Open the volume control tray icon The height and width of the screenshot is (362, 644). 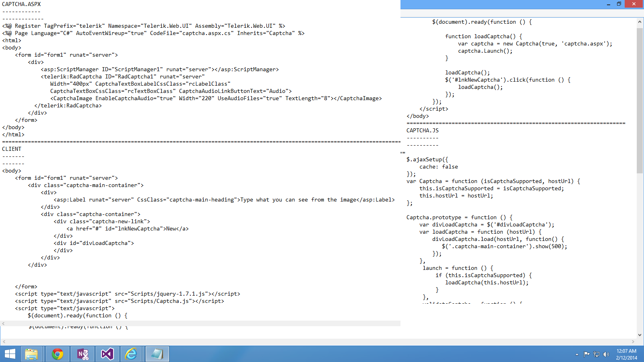tap(606, 354)
